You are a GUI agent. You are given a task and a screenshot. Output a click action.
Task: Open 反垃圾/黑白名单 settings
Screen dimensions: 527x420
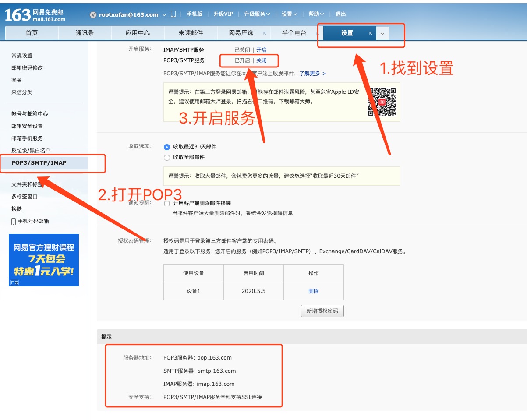31,151
